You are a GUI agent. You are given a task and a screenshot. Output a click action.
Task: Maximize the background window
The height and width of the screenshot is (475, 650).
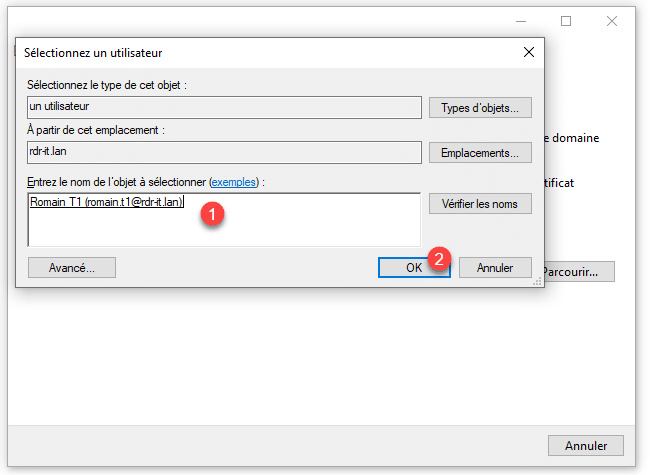[x=566, y=21]
